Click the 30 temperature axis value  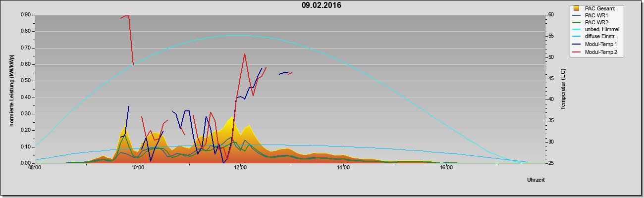[551, 142]
